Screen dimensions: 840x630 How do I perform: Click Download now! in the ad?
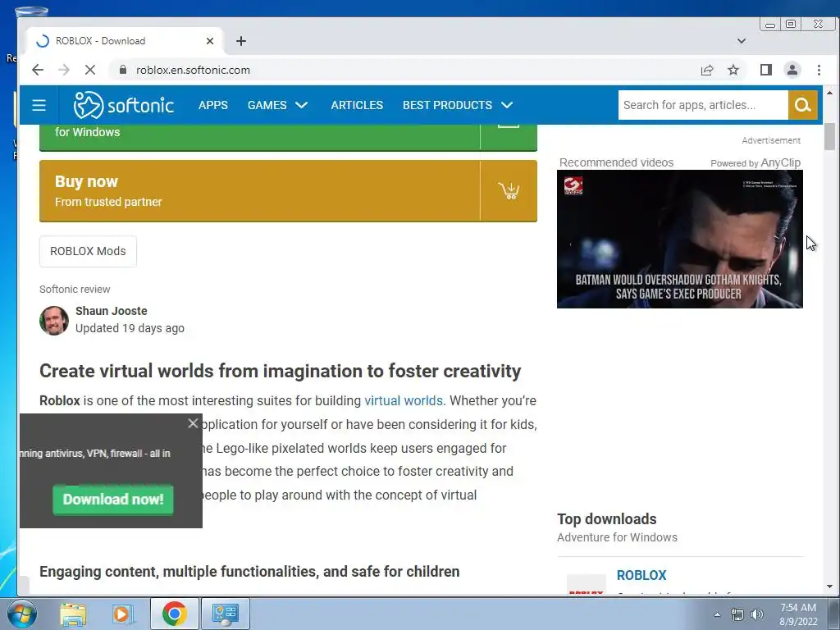(x=113, y=500)
